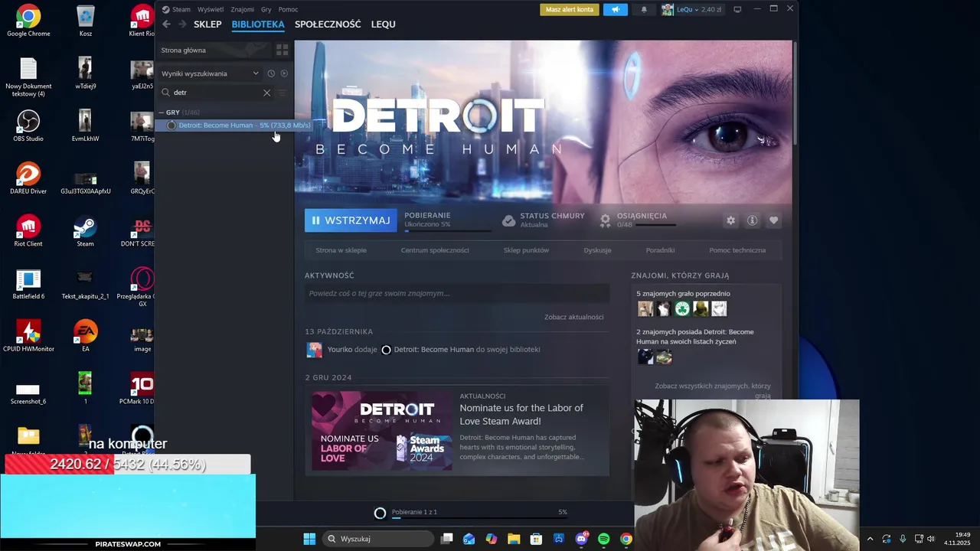980x551 pixels.
Task: Open the LEQU profile tab
Action: [x=384, y=24]
